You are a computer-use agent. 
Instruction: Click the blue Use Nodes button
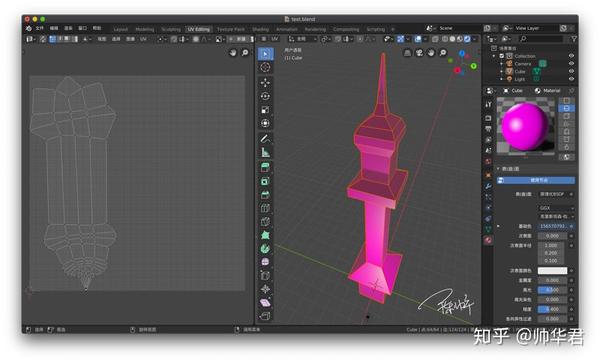click(x=536, y=180)
